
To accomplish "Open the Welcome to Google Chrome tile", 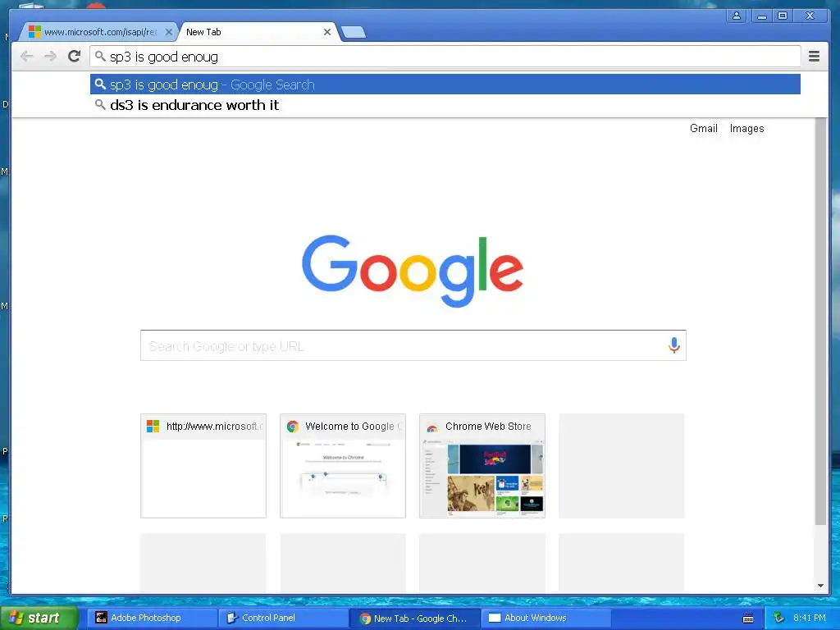I will 343,466.
